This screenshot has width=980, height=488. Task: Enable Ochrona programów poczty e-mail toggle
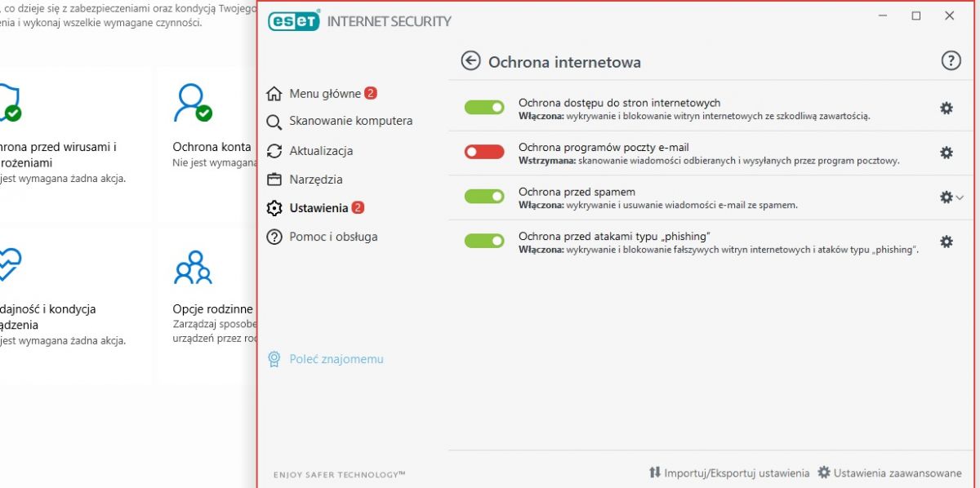pos(484,152)
